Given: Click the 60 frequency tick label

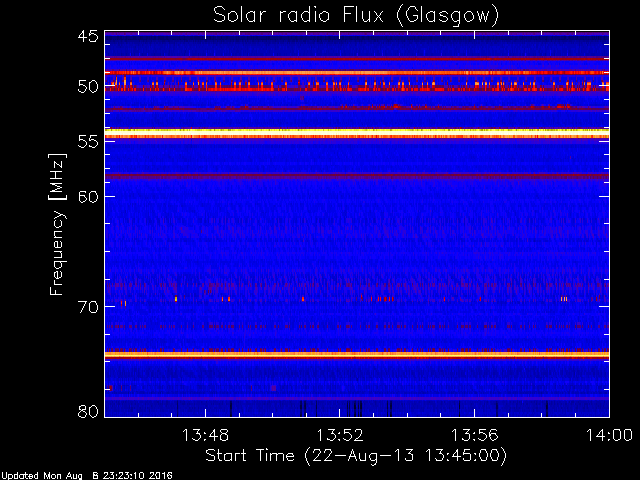Looking at the screenshot, I should 88,197.
